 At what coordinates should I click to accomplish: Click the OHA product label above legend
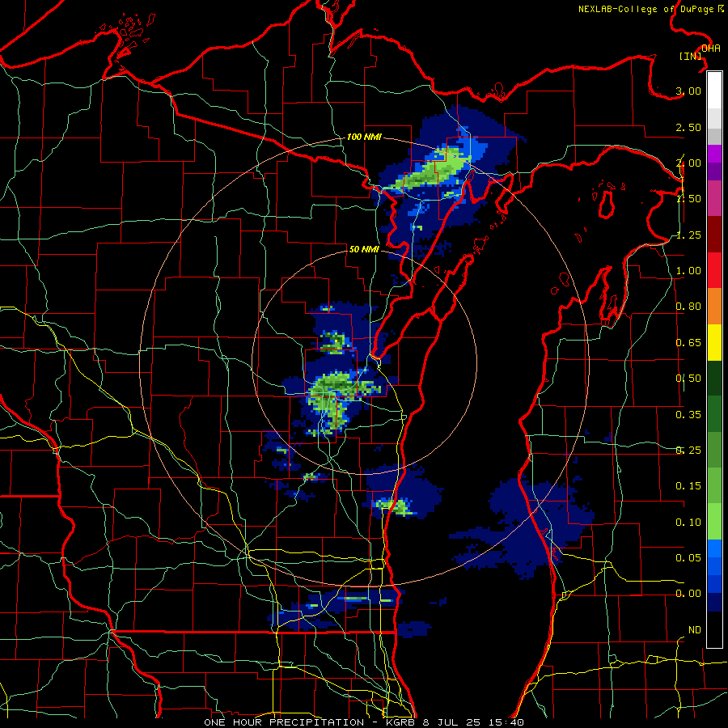click(710, 49)
